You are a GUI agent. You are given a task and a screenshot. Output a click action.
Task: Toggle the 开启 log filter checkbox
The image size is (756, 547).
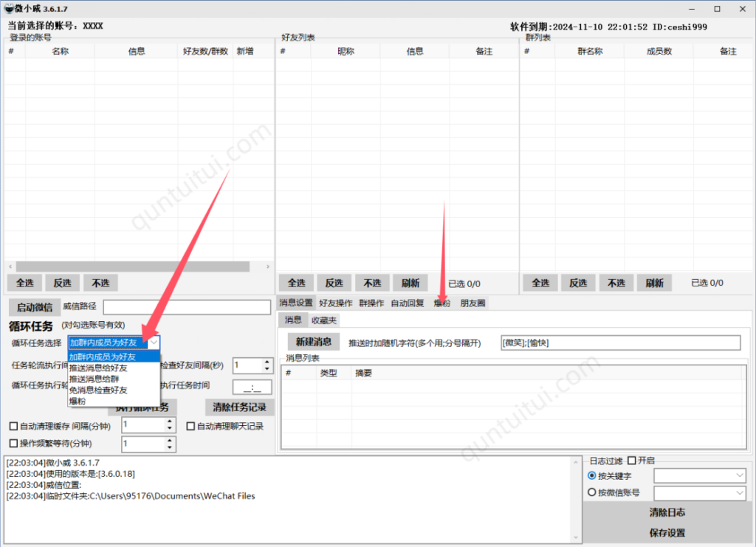tap(633, 460)
